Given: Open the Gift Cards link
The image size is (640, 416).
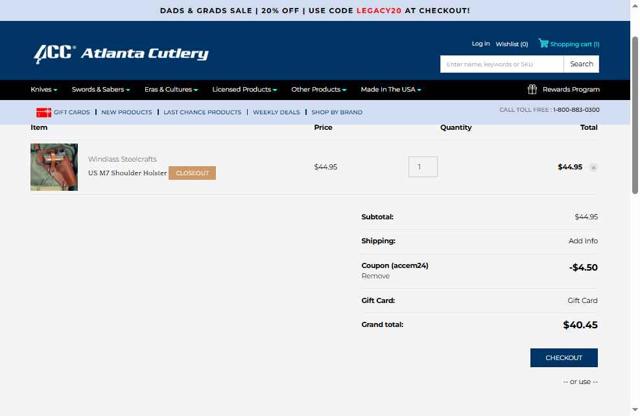Looking at the screenshot, I should tap(71, 112).
